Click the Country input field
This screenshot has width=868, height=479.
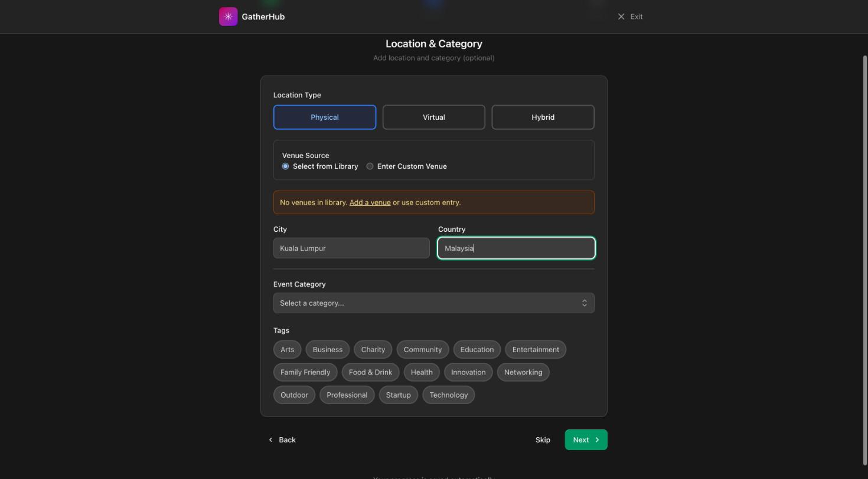pyautogui.click(x=516, y=248)
